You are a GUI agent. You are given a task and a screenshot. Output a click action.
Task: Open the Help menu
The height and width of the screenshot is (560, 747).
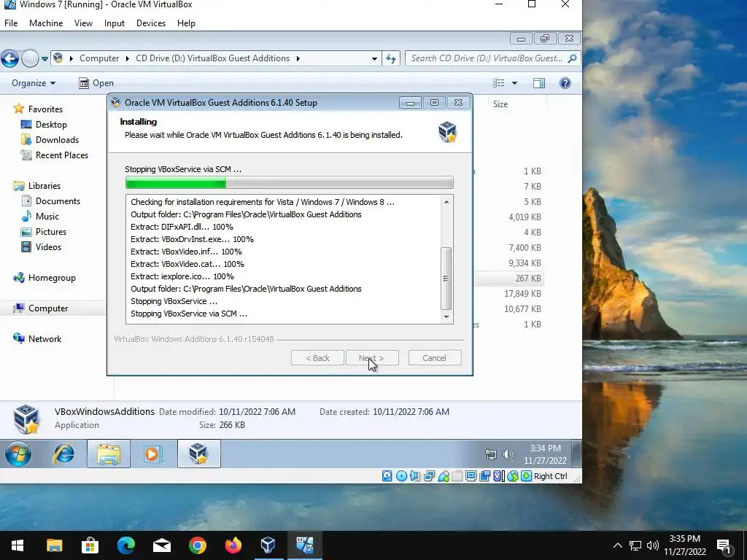click(x=186, y=23)
